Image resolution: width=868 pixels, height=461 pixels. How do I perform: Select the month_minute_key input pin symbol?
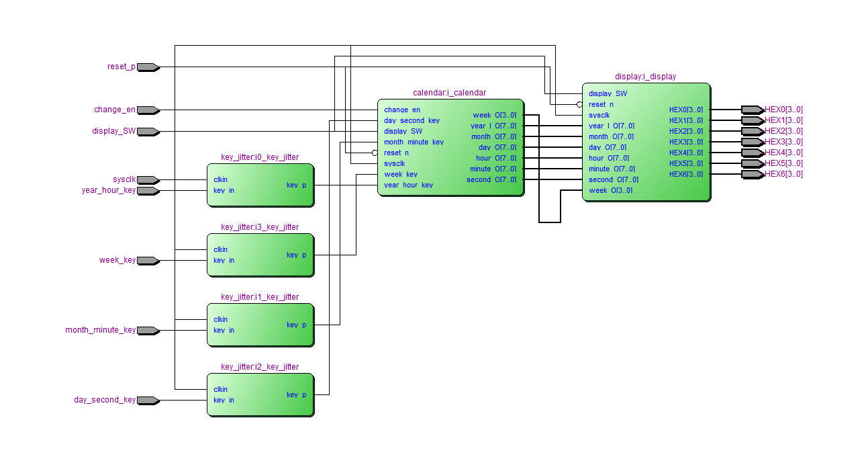(x=148, y=330)
